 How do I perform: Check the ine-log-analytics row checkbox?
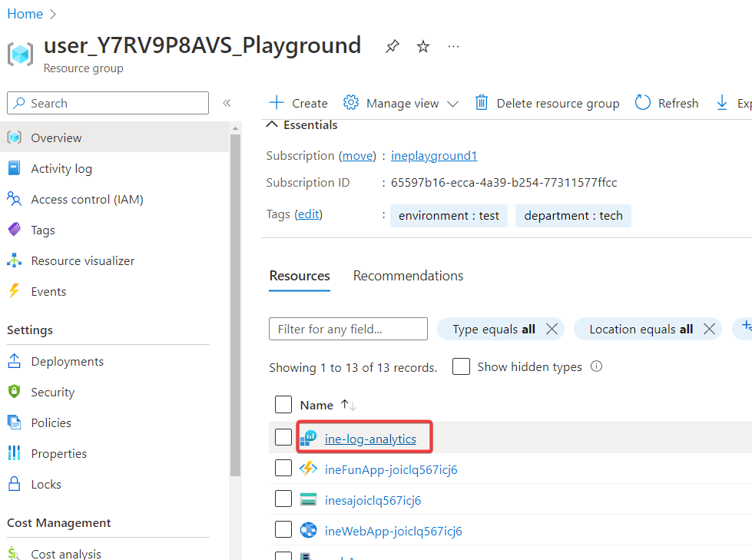[x=283, y=438]
